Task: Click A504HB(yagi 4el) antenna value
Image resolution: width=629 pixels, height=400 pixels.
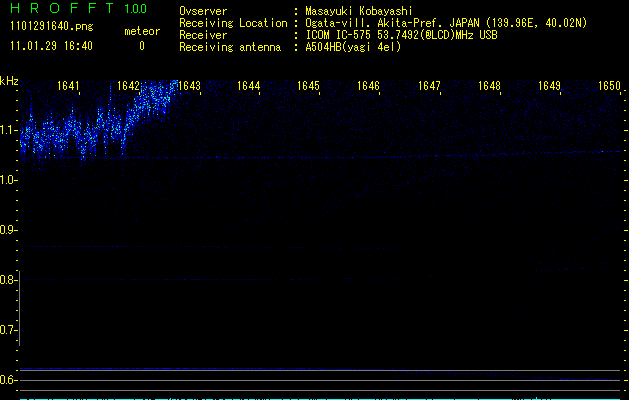Action: click(353, 47)
